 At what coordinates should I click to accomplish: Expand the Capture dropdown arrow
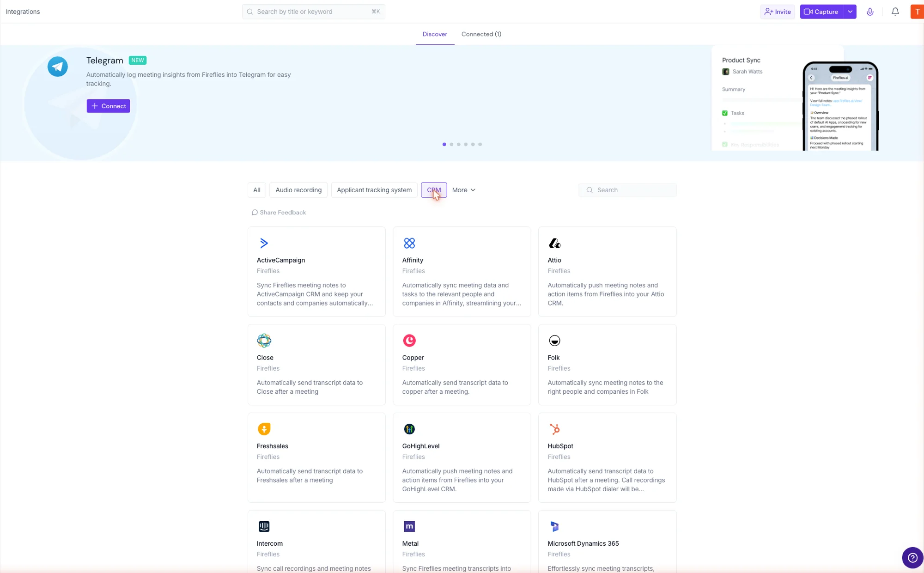pos(850,12)
